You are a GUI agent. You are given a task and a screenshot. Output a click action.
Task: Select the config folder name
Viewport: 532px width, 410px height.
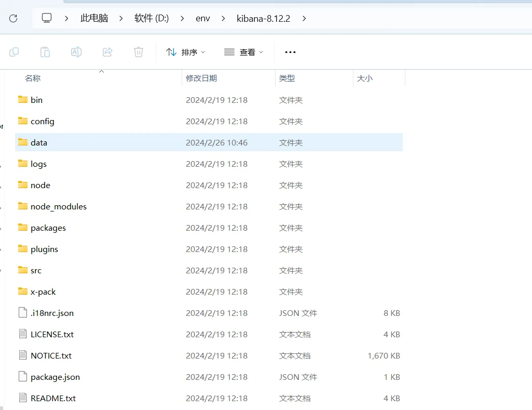pyautogui.click(x=43, y=122)
